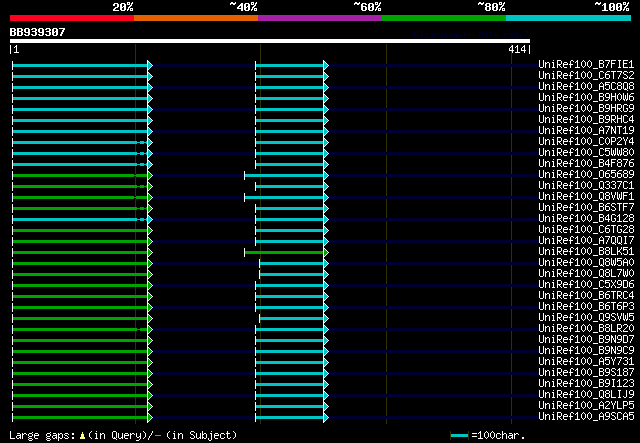Select hit label UniRef100_B8LR20
The height and width of the screenshot is (443, 640).
tap(587, 329)
